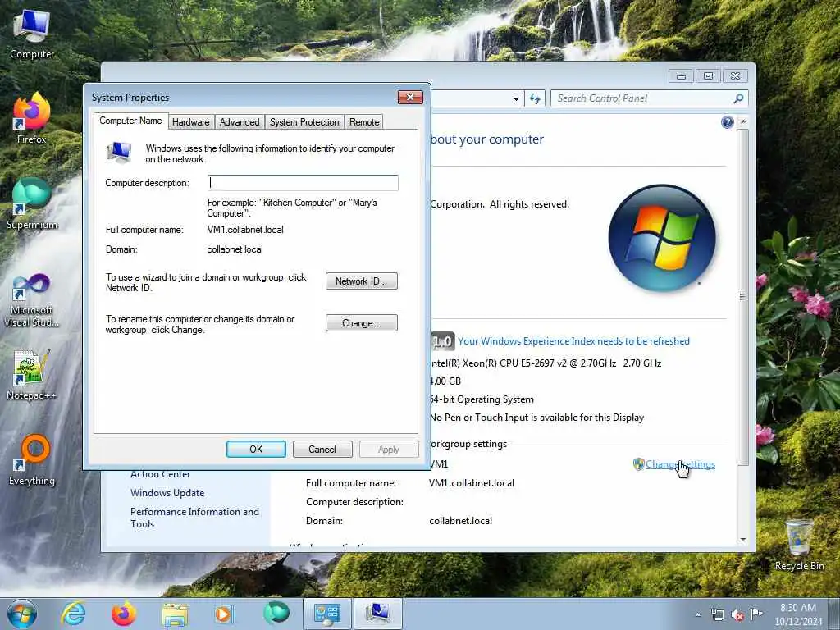The height and width of the screenshot is (630, 840).
Task: Select the Computer Name tab
Action: tap(130, 121)
